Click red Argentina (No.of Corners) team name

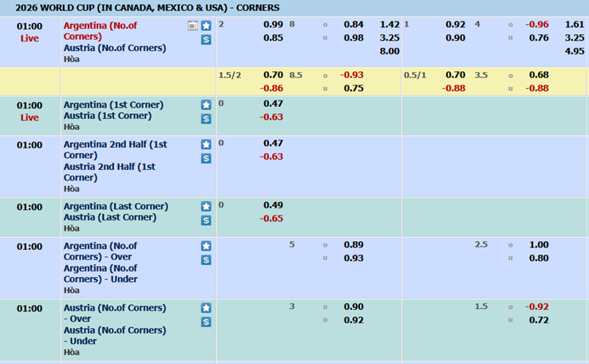(101, 31)
